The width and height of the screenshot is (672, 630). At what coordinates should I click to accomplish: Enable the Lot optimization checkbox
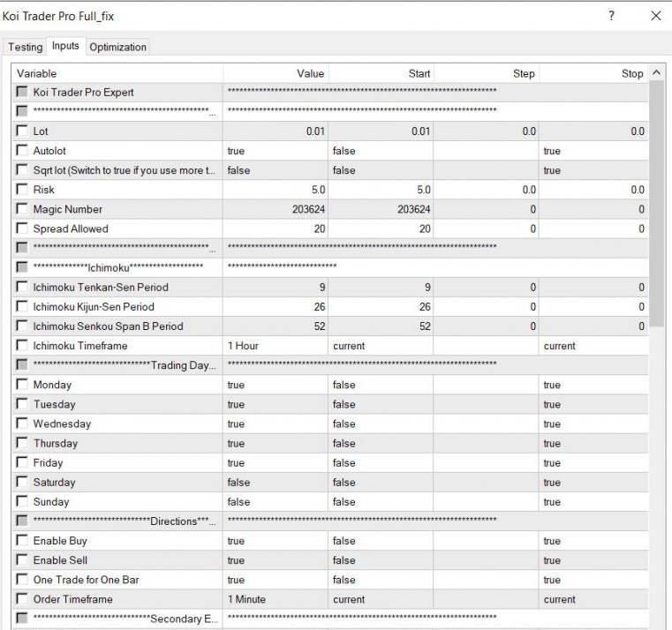22,131
